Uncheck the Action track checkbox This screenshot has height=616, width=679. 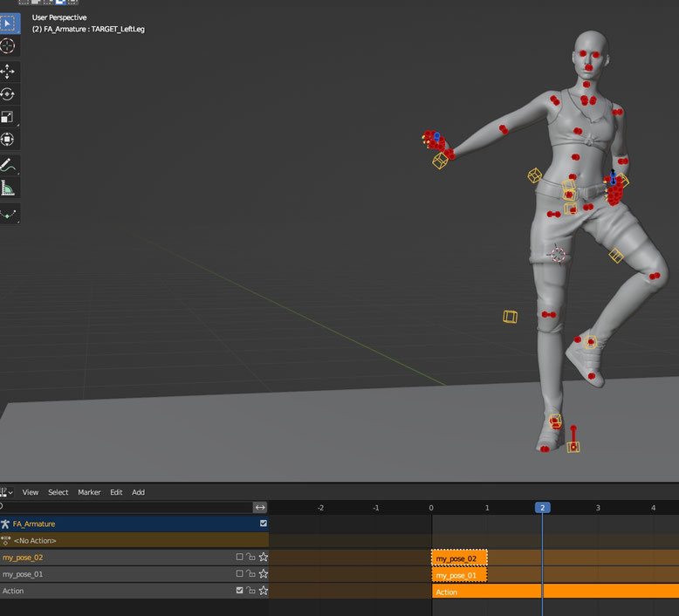[x=239, y=591]
